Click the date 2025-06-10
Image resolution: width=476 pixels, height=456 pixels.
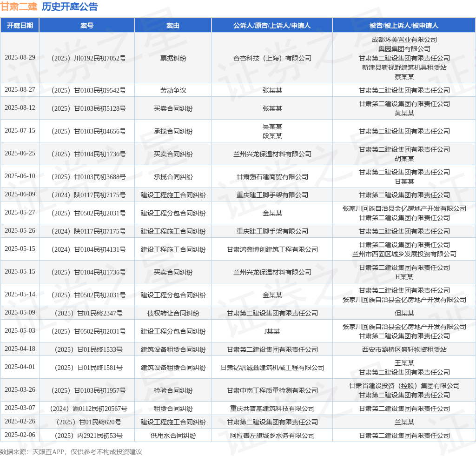tap(20, 176)
